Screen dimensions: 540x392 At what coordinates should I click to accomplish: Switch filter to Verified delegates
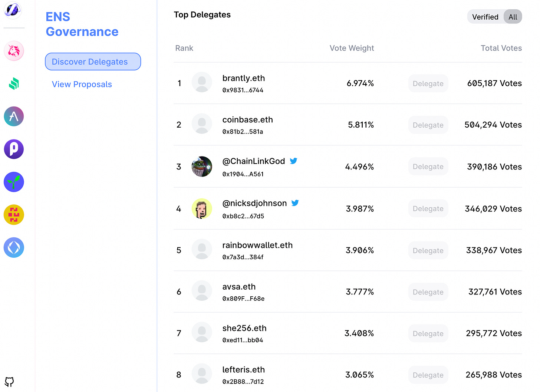[x=485, y=17]
